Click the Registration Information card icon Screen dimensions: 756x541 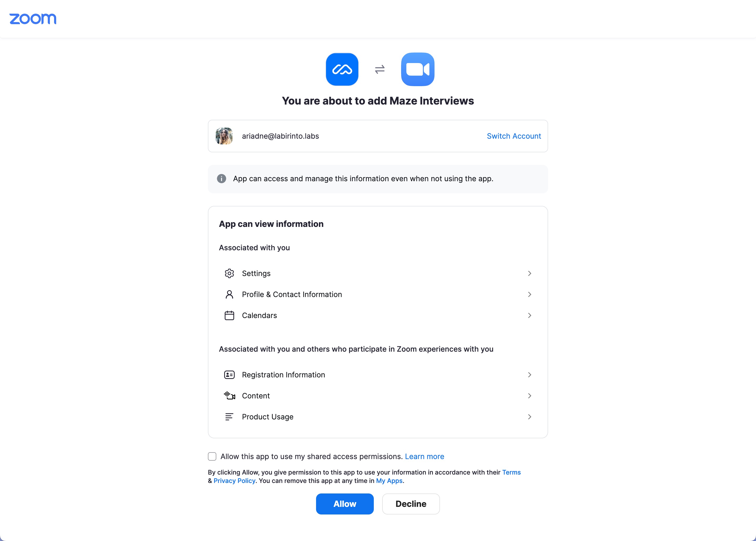pyautogui.click(x=229, y=374)
